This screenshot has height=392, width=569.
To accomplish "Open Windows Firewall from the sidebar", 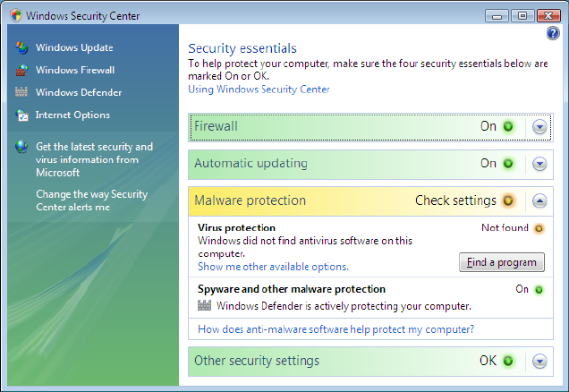I will point(75,70).
